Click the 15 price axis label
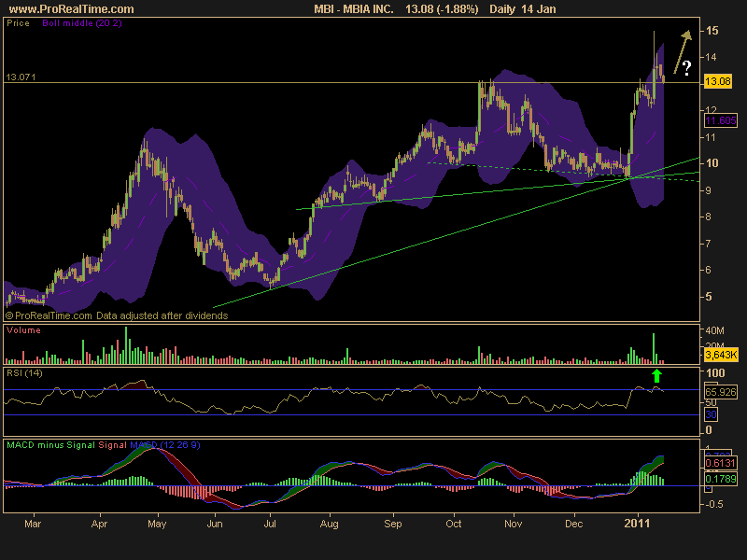The height and width of the screenshot is (560, 747). click(x=712, y=31)
